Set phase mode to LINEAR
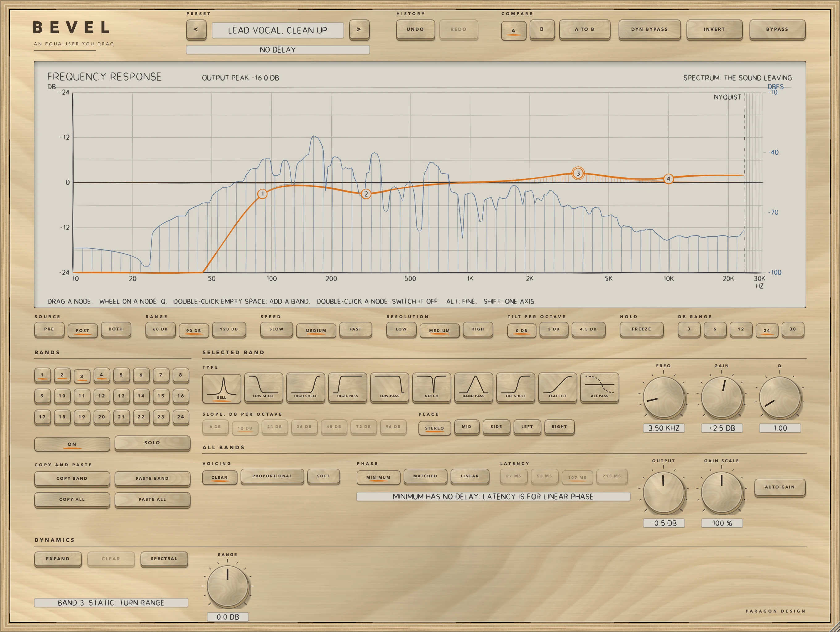840x632 pixels. 470,476
